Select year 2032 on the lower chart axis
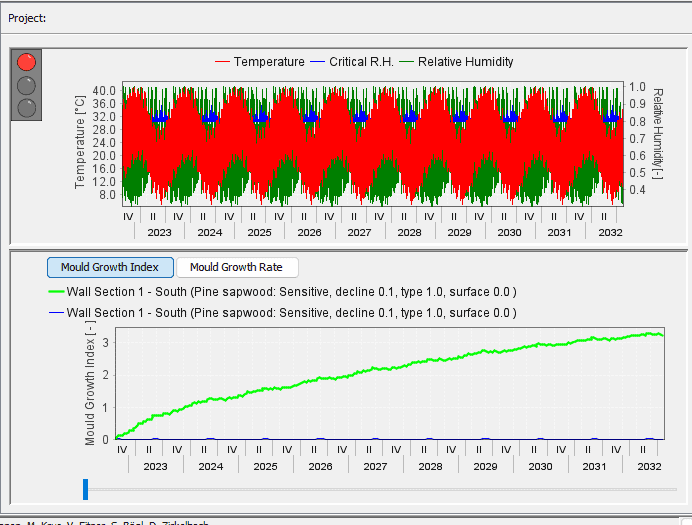692x525 pixels. tap(649, 466)
